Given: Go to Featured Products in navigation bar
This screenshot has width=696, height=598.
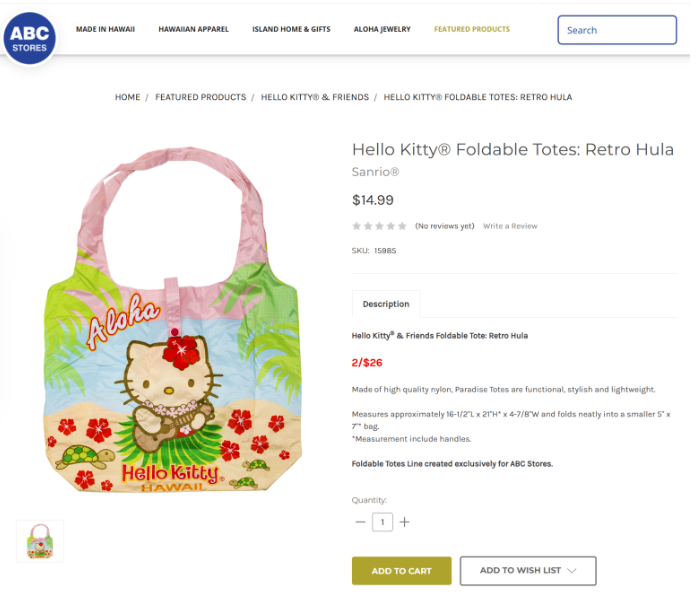Looking at the screenshot, I should pos(472,30).
